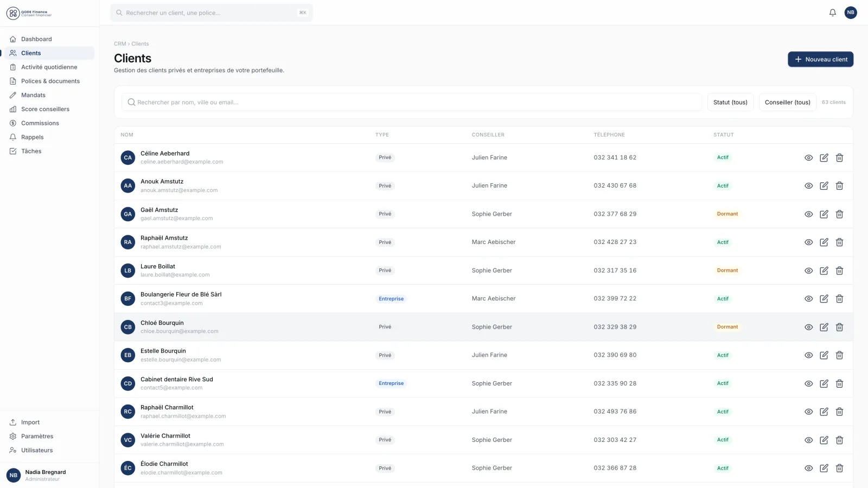Select Clients in sidebar
The image size is (868, 488).
point(49,53)
